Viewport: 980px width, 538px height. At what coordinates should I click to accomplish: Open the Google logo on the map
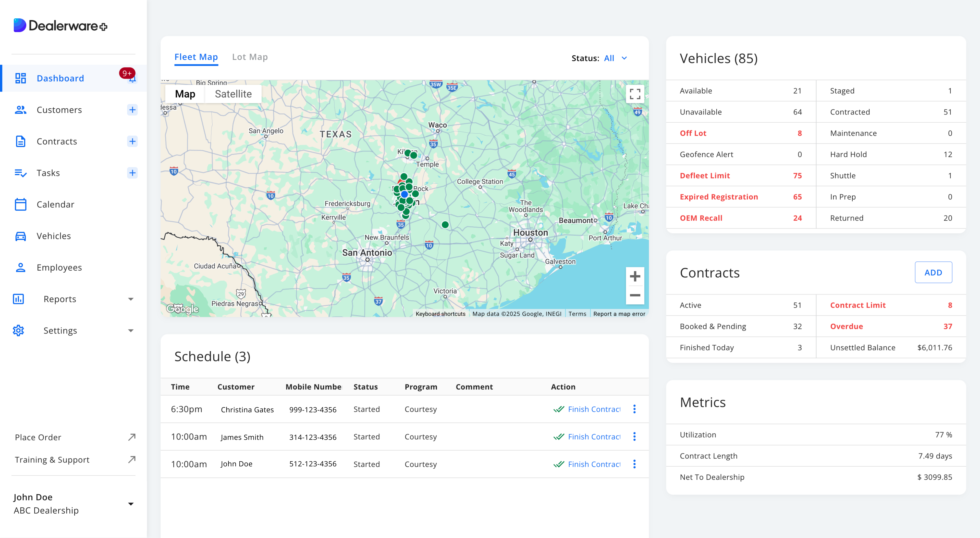[183, 309]
